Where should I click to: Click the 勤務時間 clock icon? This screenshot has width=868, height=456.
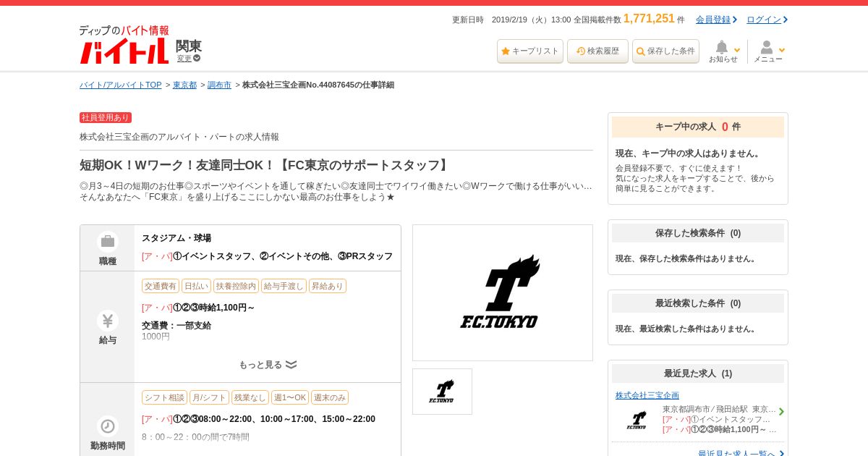click(107, 426)
